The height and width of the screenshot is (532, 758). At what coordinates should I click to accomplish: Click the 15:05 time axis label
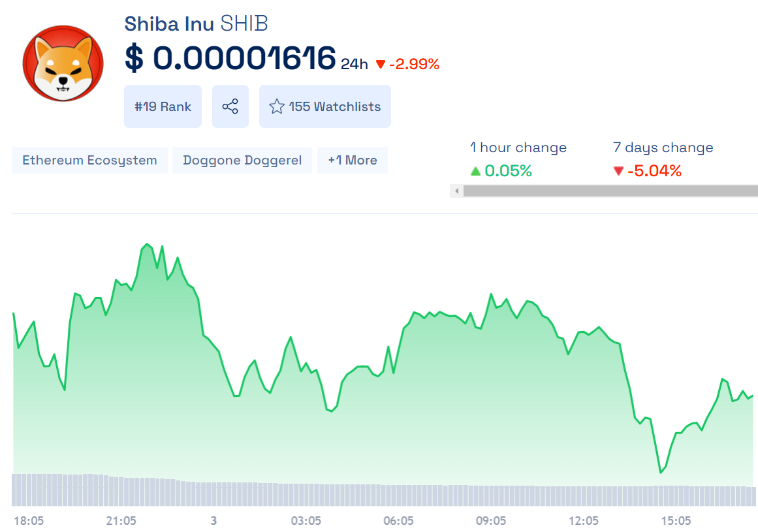676,521
